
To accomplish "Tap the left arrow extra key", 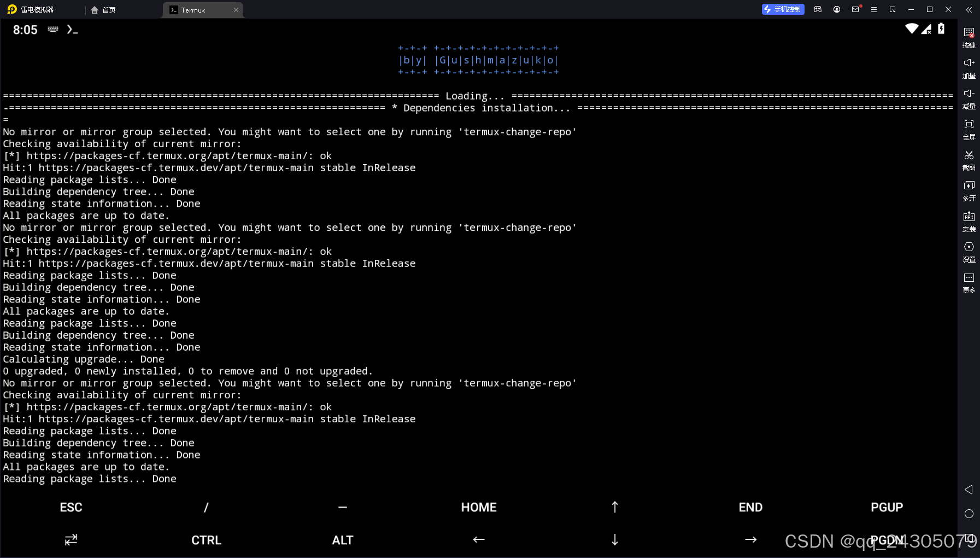I will (479, 539).
